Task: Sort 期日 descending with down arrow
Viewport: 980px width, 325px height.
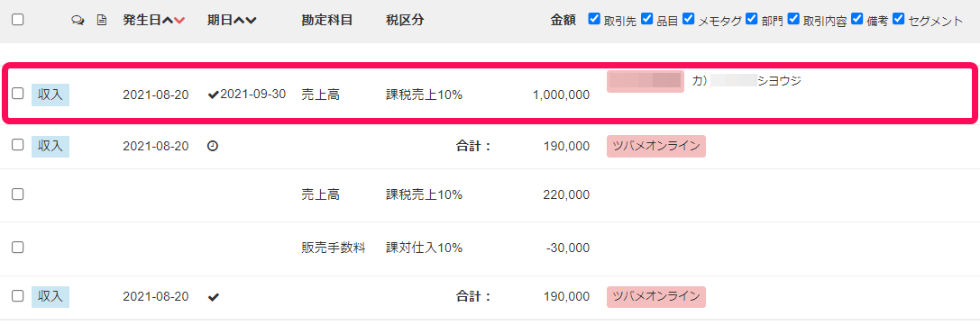Action: point(252,21)
